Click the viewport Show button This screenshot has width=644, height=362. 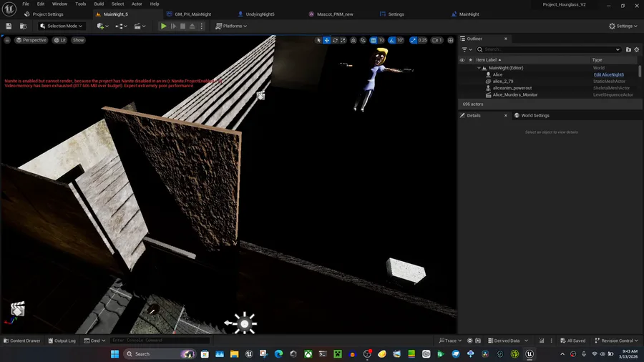click(x=78, y=40)
